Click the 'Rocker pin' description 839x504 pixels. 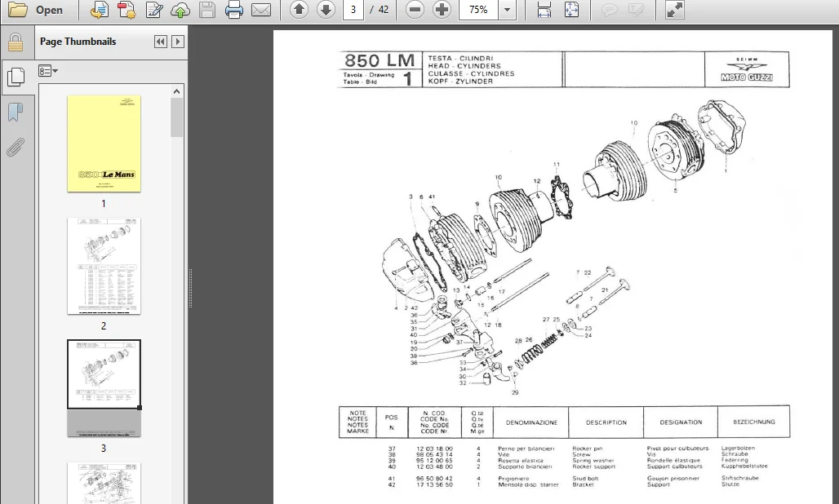pos(587,449)
